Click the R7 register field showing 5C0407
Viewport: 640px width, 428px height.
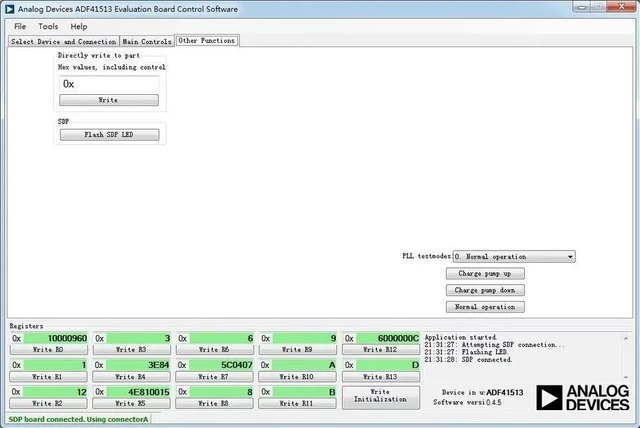pyautogui.click(x=222, y=365)
